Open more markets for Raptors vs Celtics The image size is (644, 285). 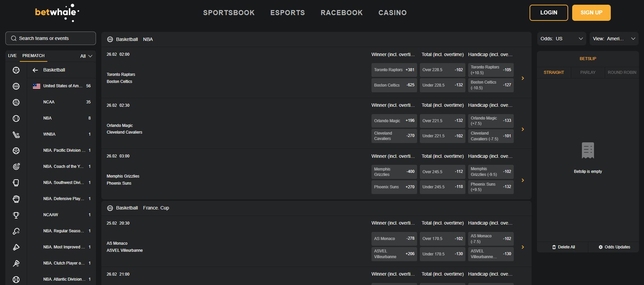click(523, 78)
